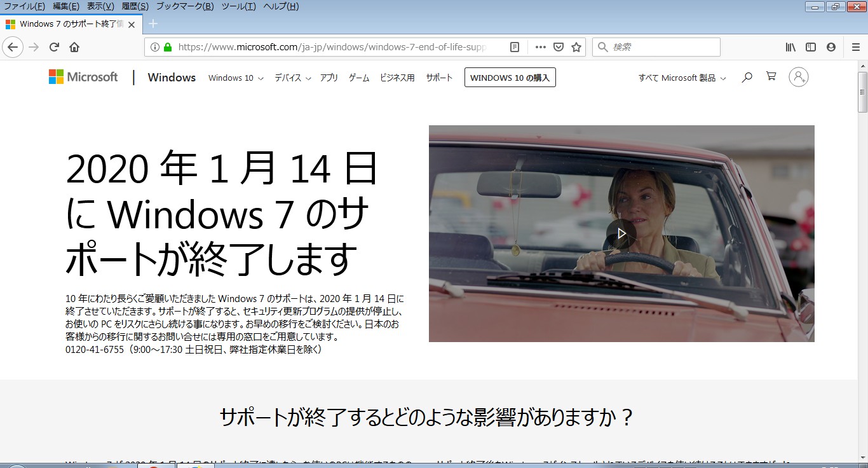Image resolution: width=868 pixels, height=468 pixels.
Task: Open the ブックマーク(B) menu
Action: point(185,6)
